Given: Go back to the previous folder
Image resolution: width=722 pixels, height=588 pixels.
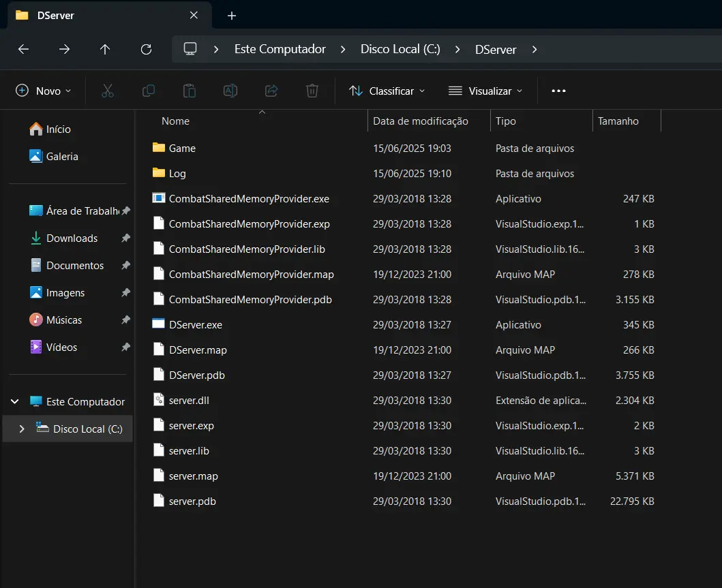Looking at the screenshot, I should point(23,49).
